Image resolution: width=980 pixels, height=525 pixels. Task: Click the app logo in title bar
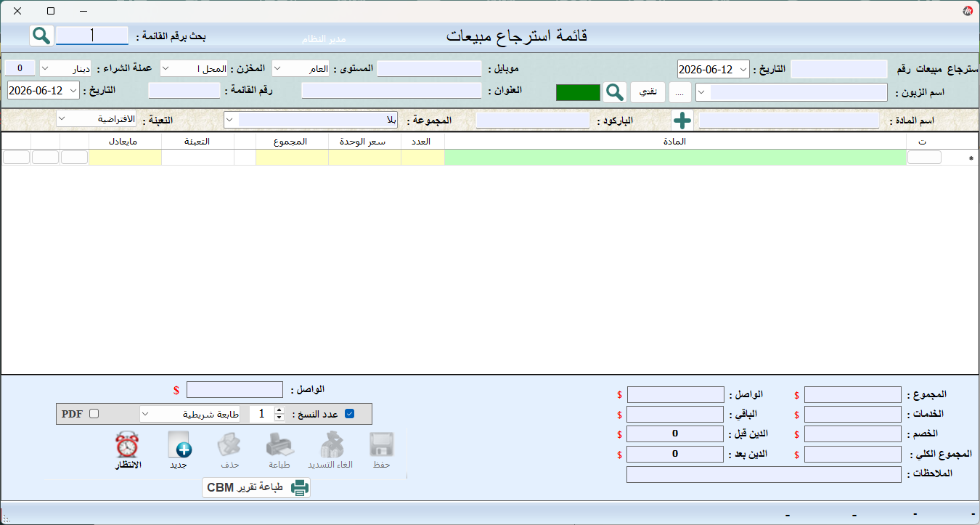coord(968,11)
